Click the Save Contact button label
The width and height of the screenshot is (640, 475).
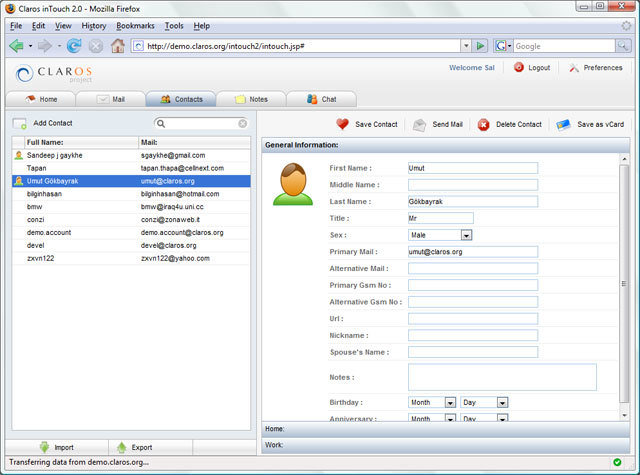[x=376, y=124]
